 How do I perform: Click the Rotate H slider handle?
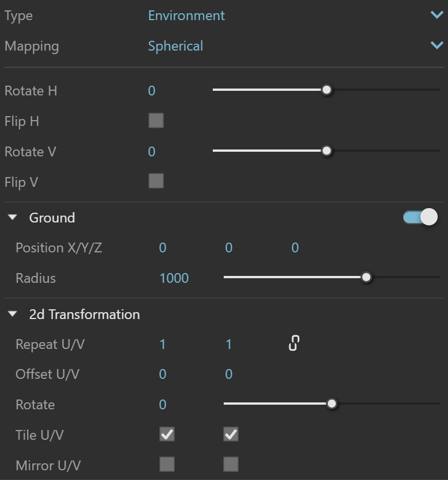(x=327, y=90)
